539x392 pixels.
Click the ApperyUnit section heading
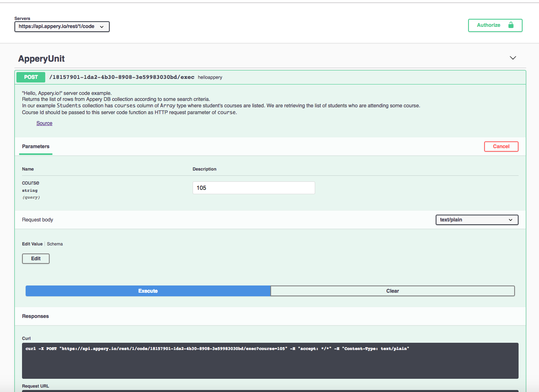click(41, 58)
